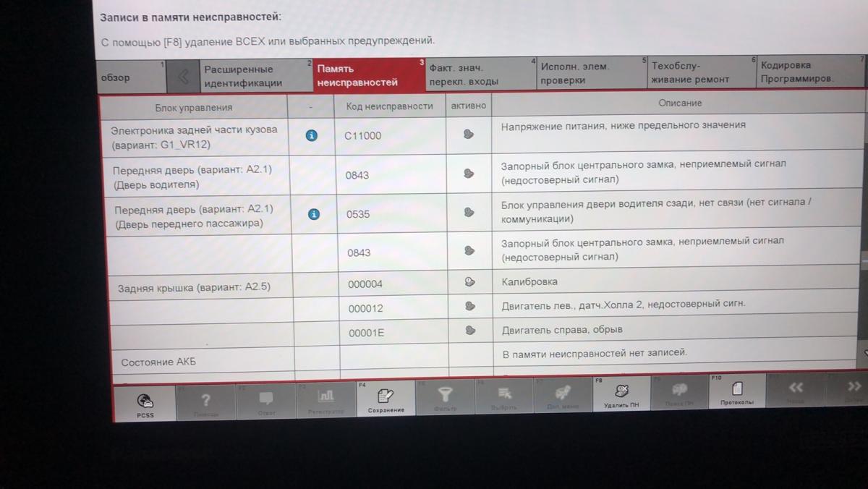The image size is (868, 489).
Task: Open the PCSS button in bottom toolbar
Action: click(145, 401)
